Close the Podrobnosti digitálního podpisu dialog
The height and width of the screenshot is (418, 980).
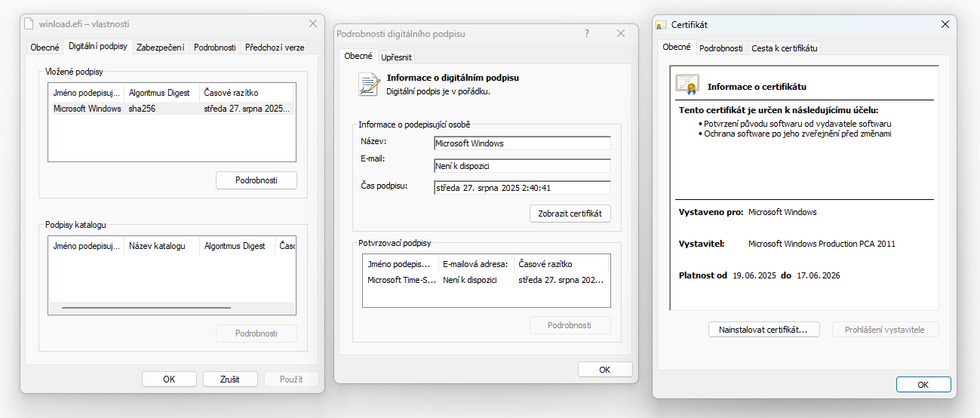click(x=621, y=33)
